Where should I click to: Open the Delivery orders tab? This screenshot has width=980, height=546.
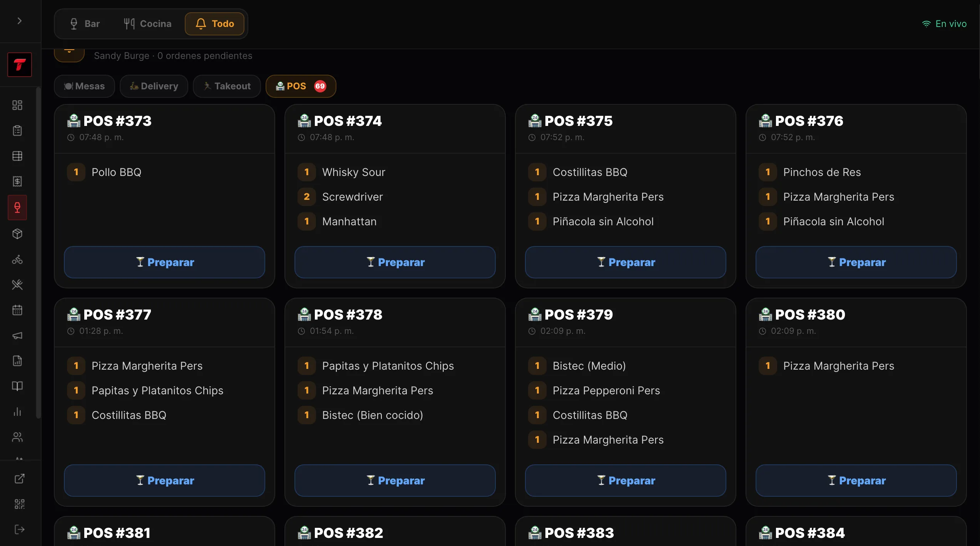point(154,86)
